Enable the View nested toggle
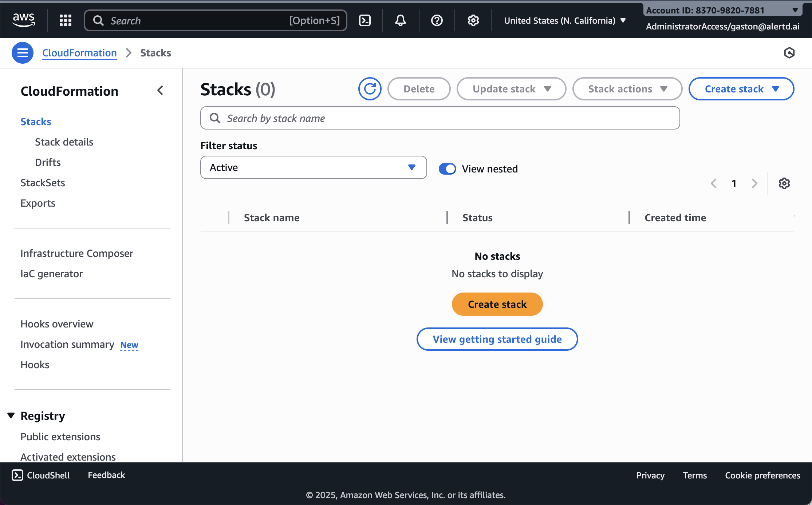Image resolution: width=812 pixels, height=505 pixels. pos(447,168)
